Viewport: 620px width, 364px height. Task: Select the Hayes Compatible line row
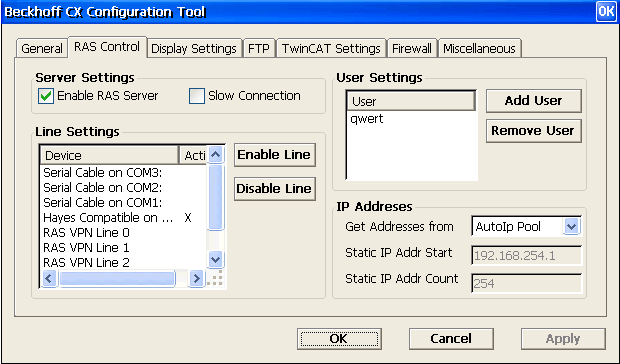click(x=123, y=218)
